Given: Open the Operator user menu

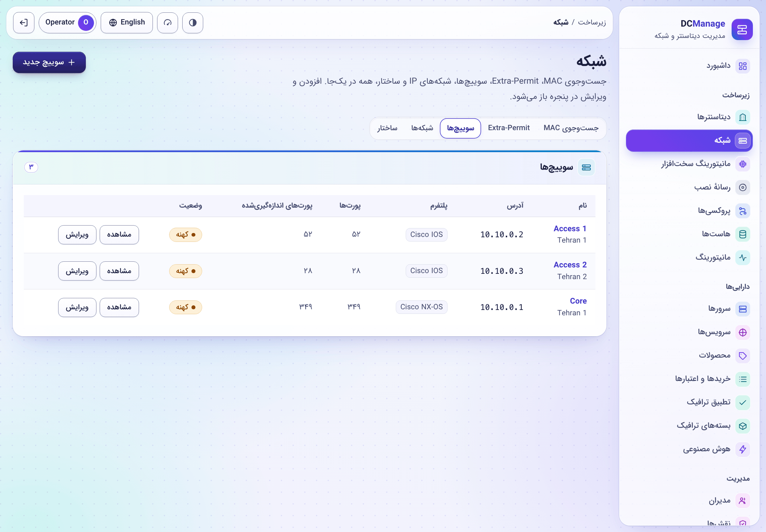Looking at the screenshot, I should [x=67, y=23].
